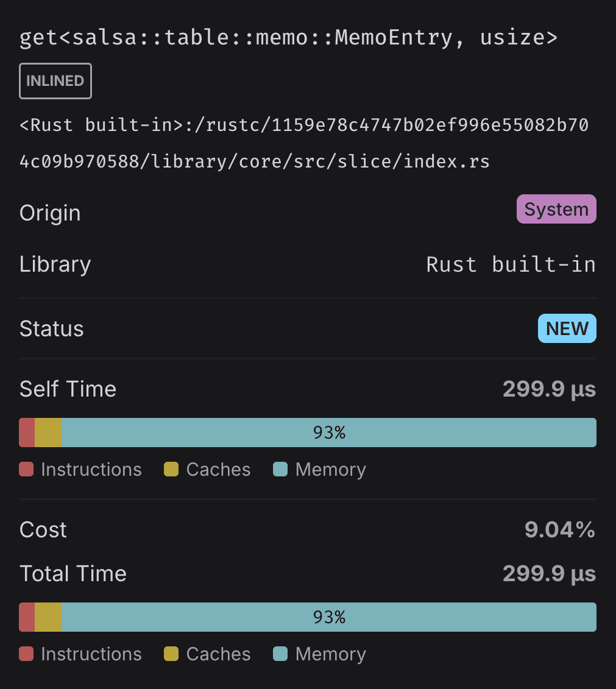Expand the Total Time section
The height and width of the screenshot is (689, 616).
tap(73, 573)
